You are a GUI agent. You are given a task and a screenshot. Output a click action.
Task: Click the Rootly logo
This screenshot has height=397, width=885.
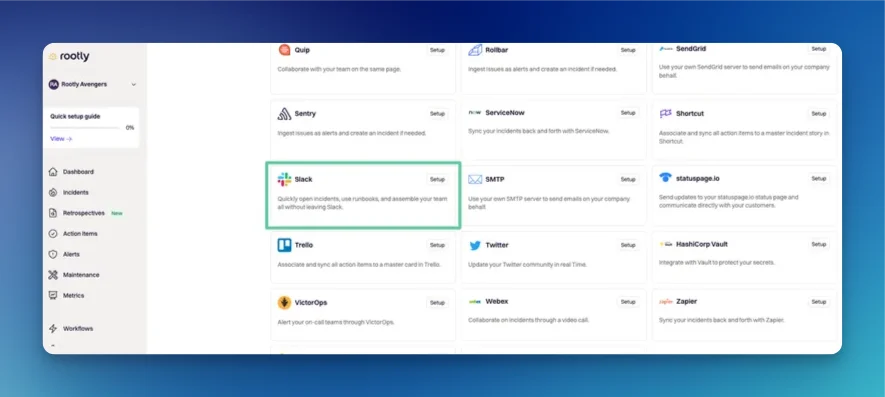[69, 56]
